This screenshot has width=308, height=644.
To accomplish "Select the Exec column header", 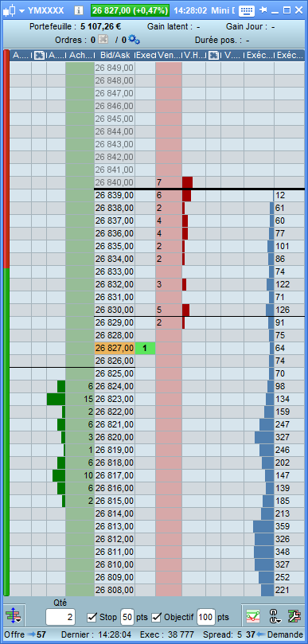I will tap(145, 55).
